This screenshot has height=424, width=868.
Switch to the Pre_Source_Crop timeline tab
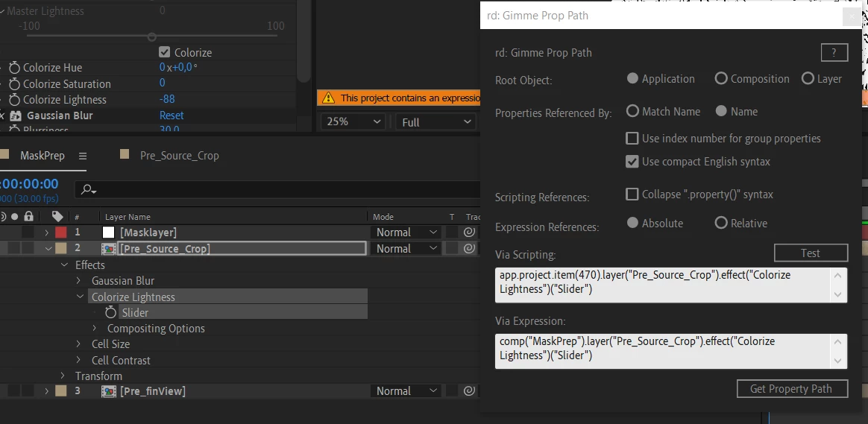(180, 156)
